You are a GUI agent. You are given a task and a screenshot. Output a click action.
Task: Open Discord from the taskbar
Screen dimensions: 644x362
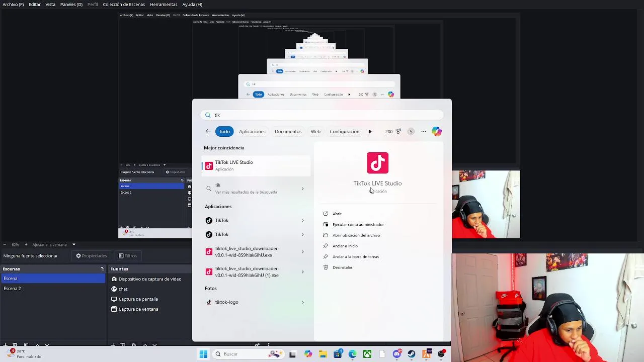point(397,354)
